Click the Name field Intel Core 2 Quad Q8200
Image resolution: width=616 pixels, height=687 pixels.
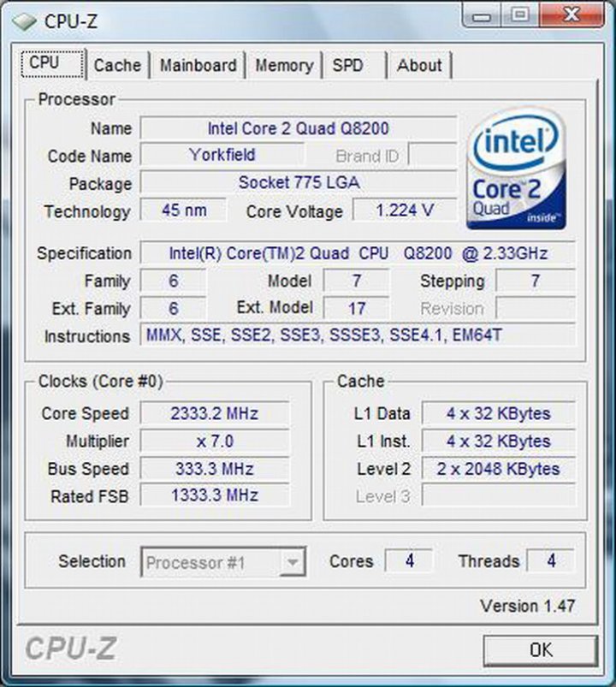point(299,128)
